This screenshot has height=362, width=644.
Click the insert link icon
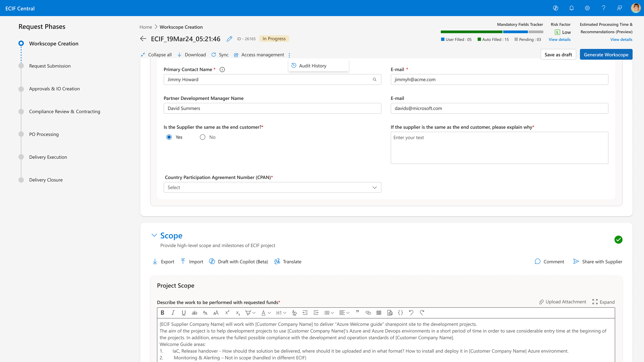click(x=368, y=313)
